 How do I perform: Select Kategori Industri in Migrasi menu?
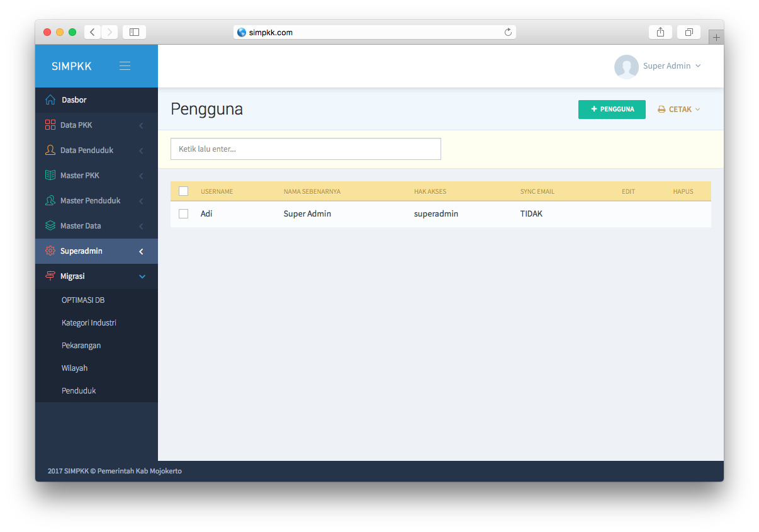(89, 323)
